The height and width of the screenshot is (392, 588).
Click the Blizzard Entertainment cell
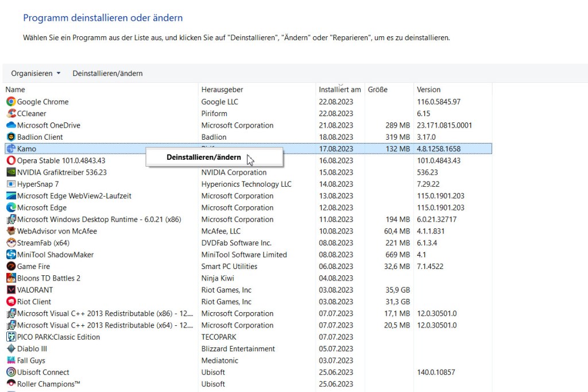238,349
